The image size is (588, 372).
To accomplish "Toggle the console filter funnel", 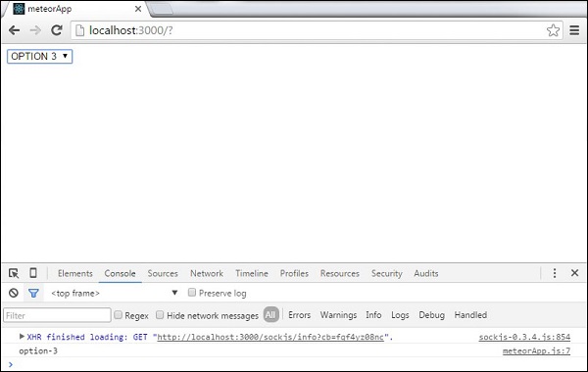I will click(33, 293).
